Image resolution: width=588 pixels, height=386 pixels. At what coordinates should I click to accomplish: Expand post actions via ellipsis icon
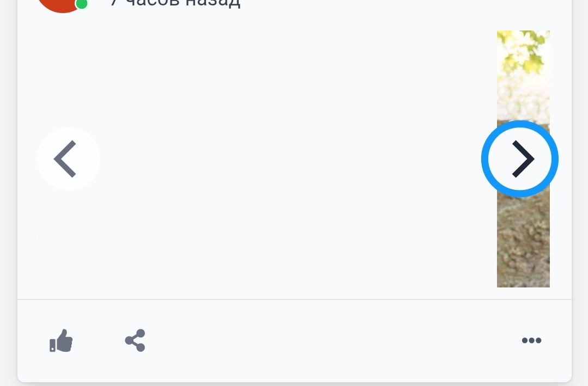tap(531, 341)
